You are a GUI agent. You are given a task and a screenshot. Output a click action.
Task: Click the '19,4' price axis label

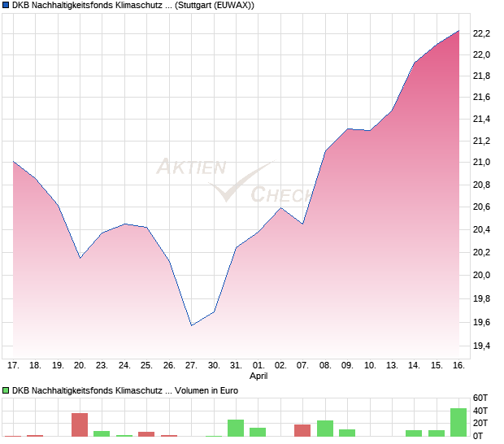click(x=481, y=346)
